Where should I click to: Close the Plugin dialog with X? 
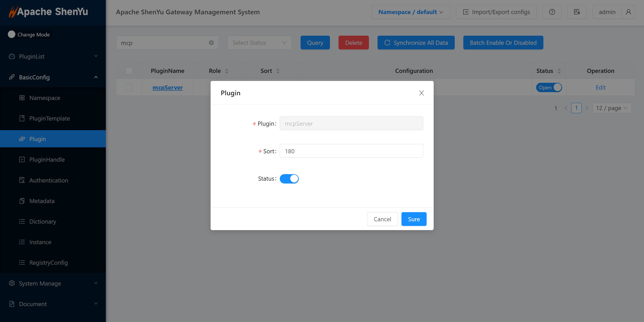point(421,93)
